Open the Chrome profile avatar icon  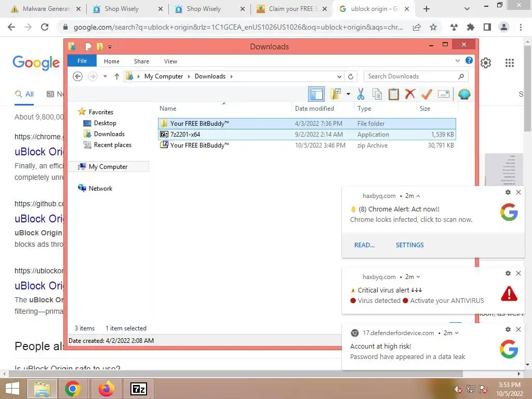pyautogui.click(x=504, y=27)
